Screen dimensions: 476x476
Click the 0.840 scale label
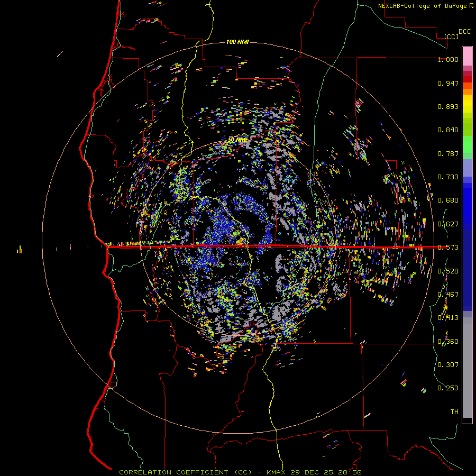click(448, 130)
